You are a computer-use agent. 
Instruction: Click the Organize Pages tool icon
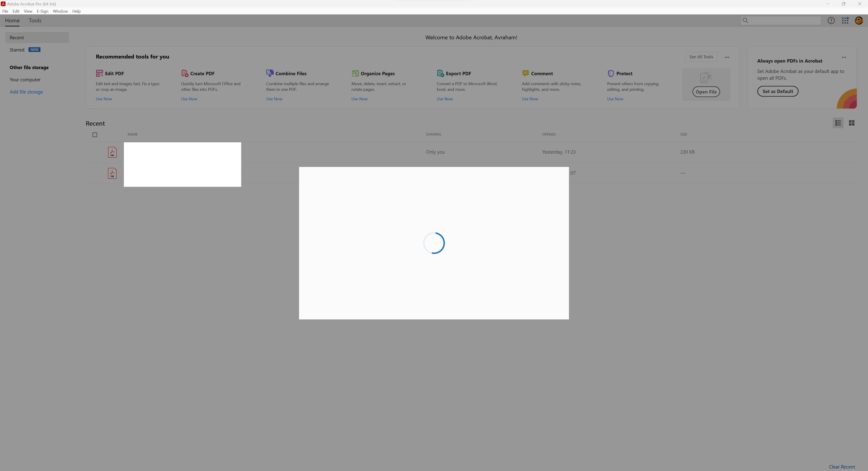355,73
